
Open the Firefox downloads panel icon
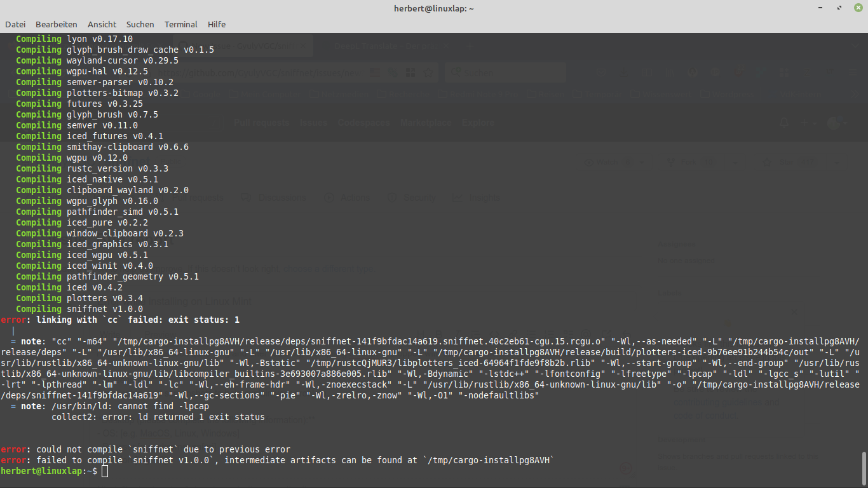(x=623, y=72)
